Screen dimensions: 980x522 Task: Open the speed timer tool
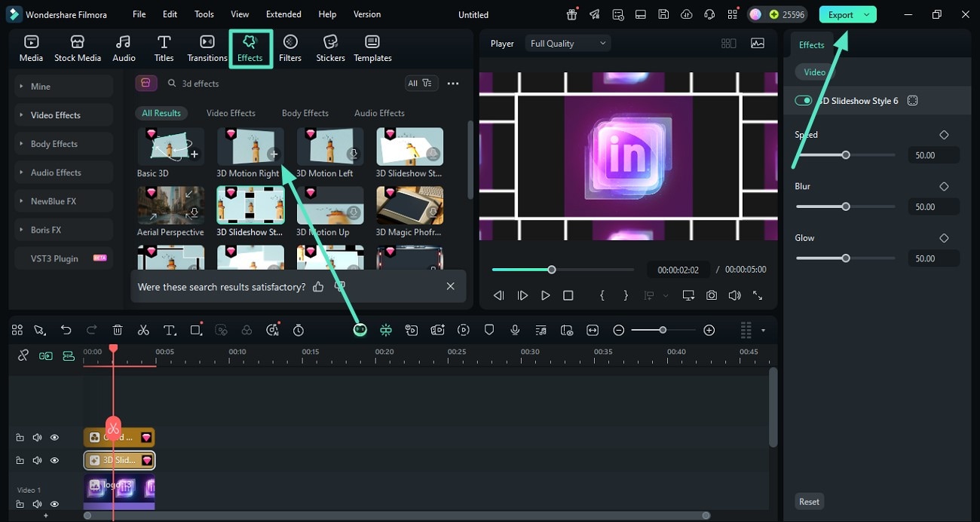tap(299, 330)
